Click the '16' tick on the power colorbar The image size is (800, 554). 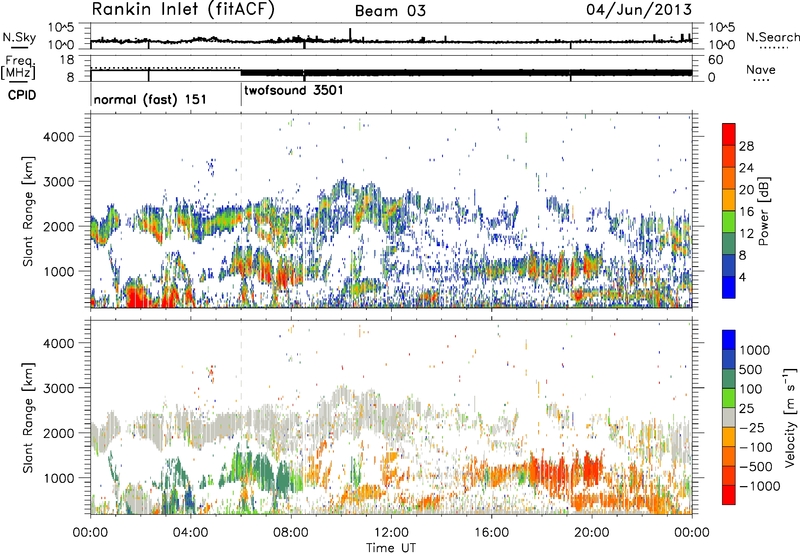746,212
